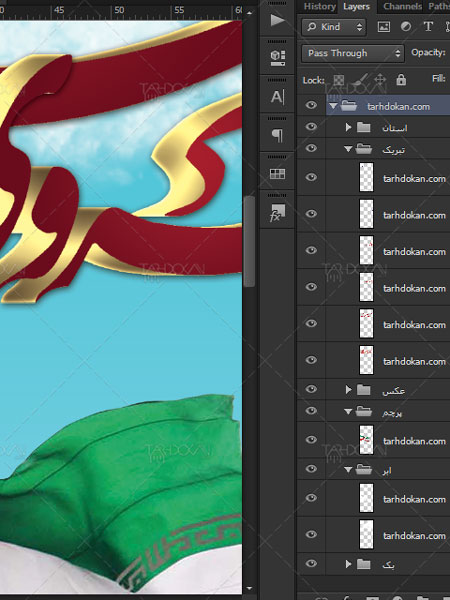
Task: Toggle visibility of ابر group
Action: pos(311,469)
